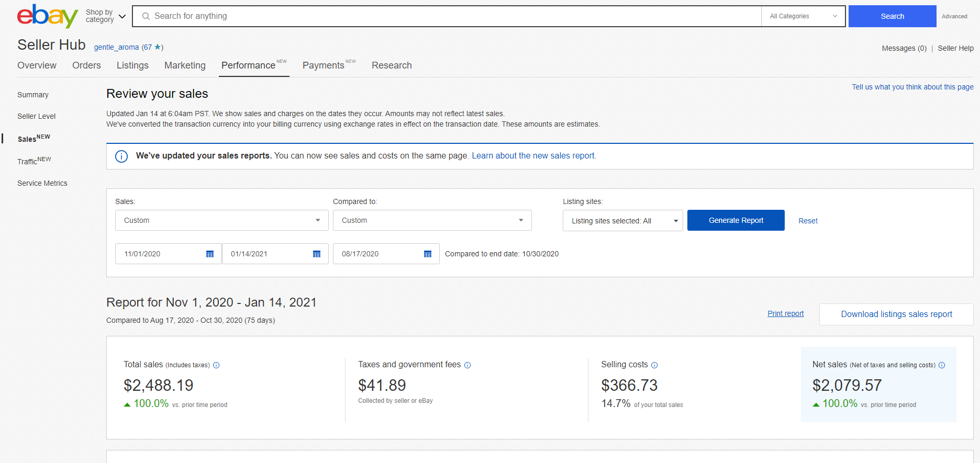Open the All Categories dropdown

803,16
